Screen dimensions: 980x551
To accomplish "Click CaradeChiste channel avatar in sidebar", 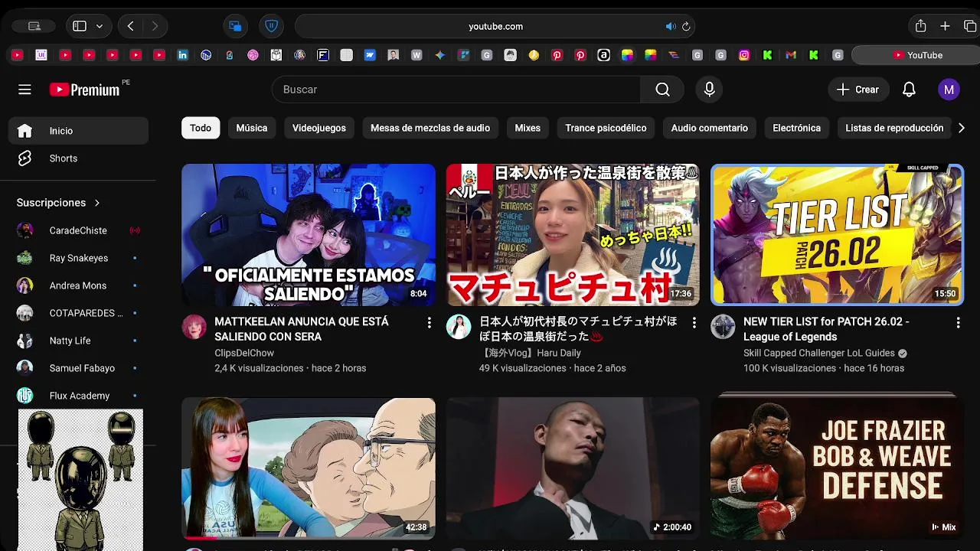I will [x=25, y=230].
